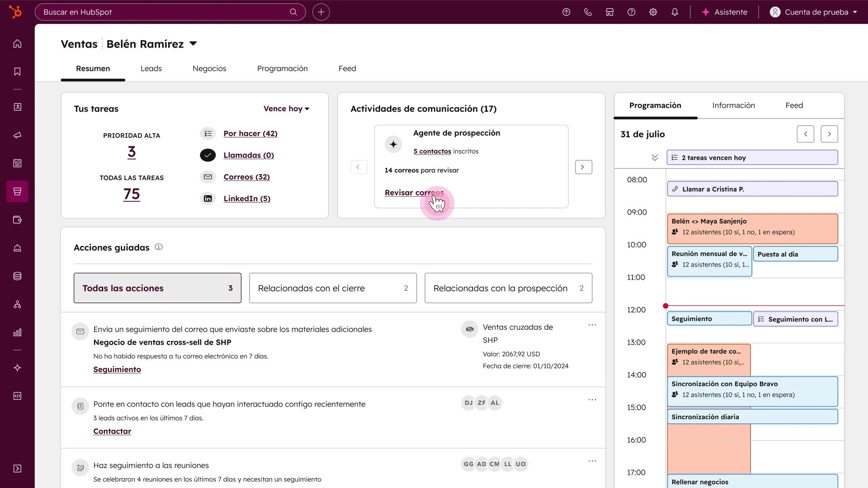Expand the Vence hoy filter dropdown
This screenshot has width=868, height=488.
pyautogui.click(x=286, y=108)
